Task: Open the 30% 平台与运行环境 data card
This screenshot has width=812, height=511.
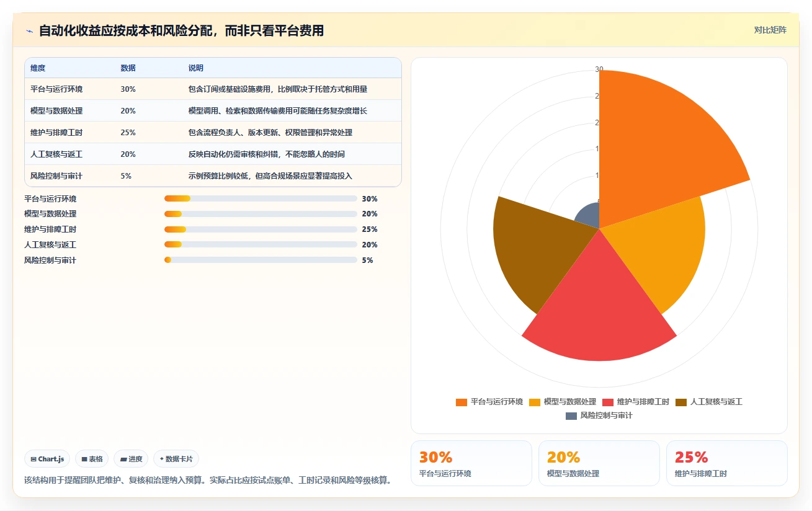Action: tap(471, 463)
